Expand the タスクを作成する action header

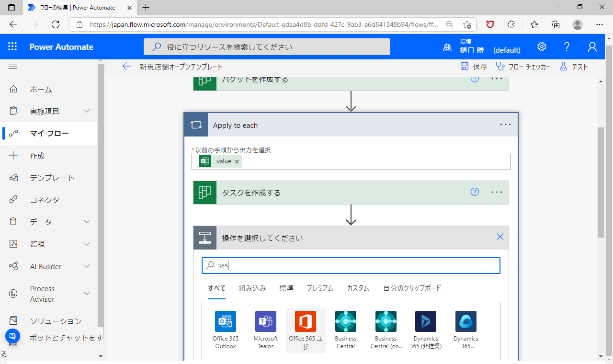tap(351, 193)
